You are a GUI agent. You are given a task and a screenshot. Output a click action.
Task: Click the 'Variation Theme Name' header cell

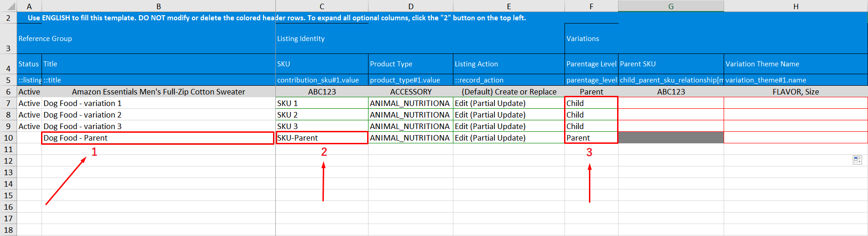pos(796,64)
